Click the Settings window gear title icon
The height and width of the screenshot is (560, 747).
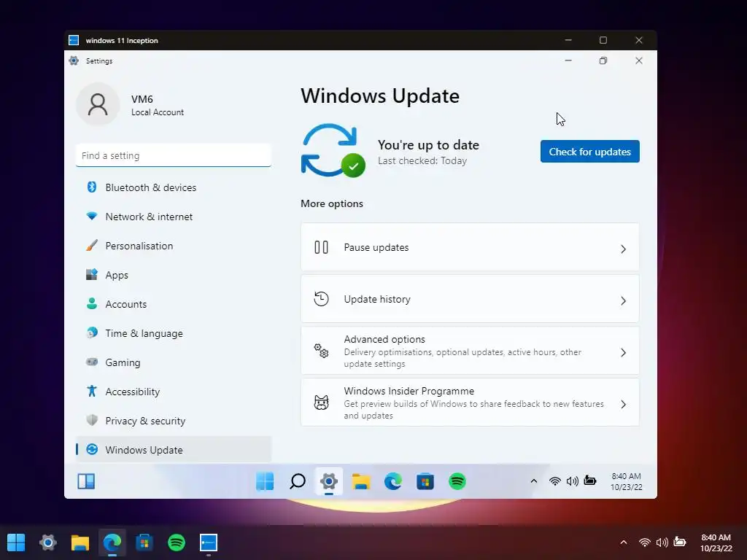pyautogui.click(x=74, y=61)
